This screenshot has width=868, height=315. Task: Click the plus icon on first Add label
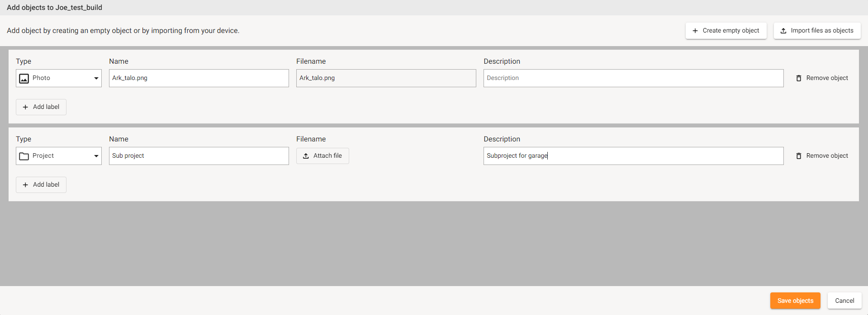coord(25,107)
